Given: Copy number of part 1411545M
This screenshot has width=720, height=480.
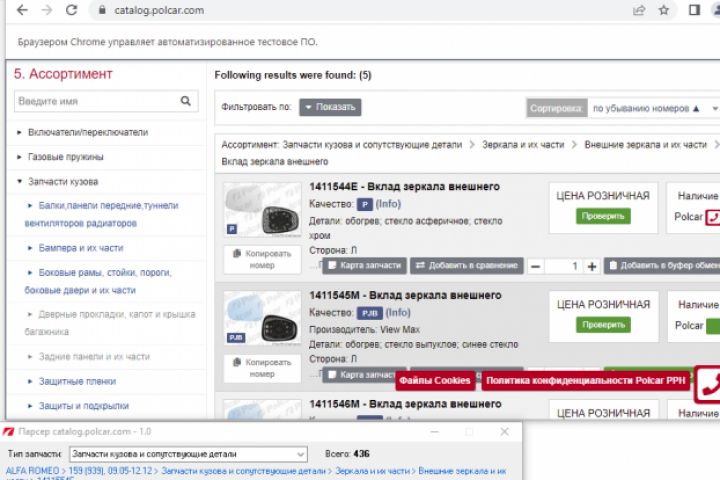Looking at the screenshot, I should [262, 368].
